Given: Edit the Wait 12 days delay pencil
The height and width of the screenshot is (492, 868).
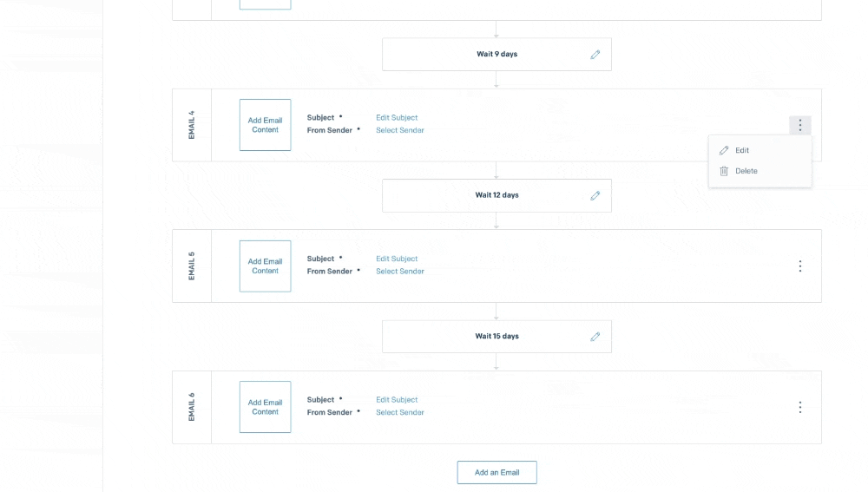Looking at the screenshot, I should coord(595,195).
